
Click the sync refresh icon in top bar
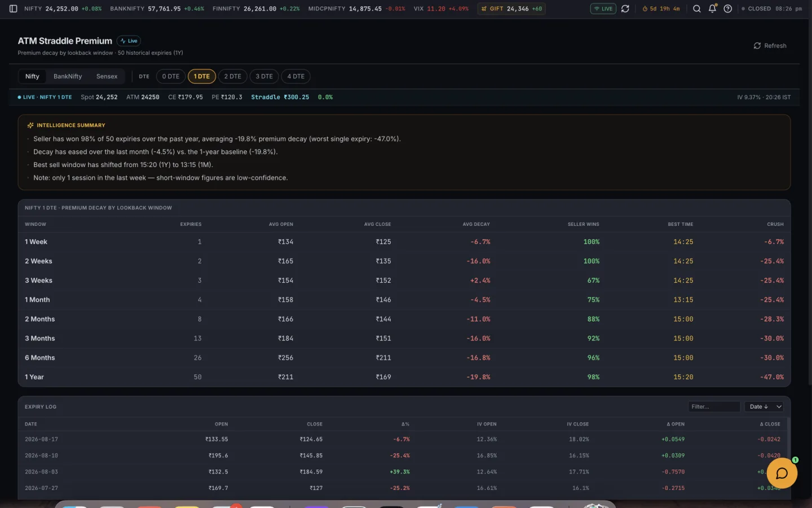click(625, 9)
